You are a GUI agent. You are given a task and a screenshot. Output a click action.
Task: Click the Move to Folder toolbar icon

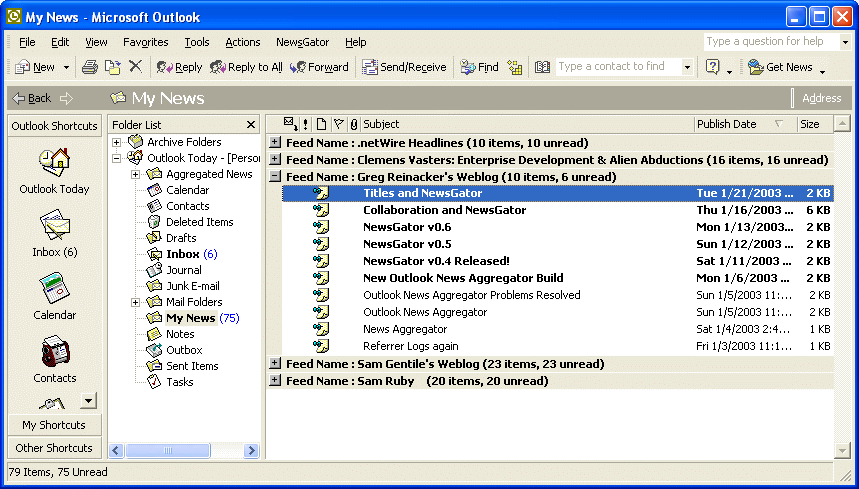pos(113,67)
